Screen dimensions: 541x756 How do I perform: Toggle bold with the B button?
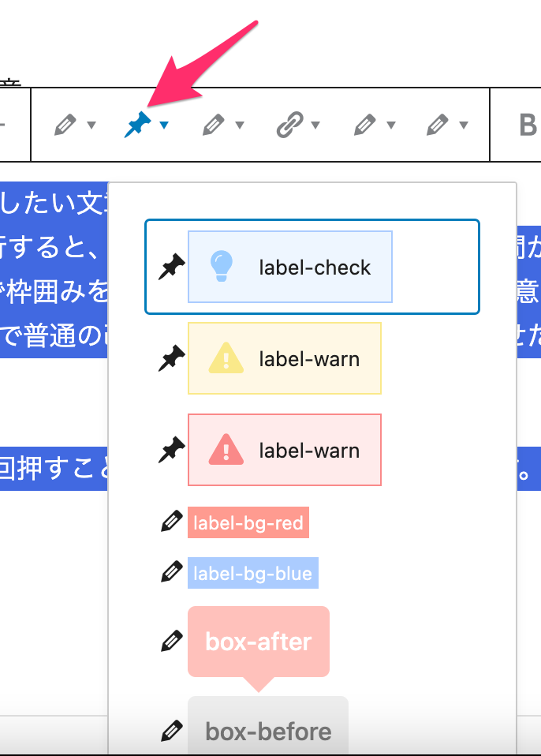pyautogui.click(x=528, y=125)
